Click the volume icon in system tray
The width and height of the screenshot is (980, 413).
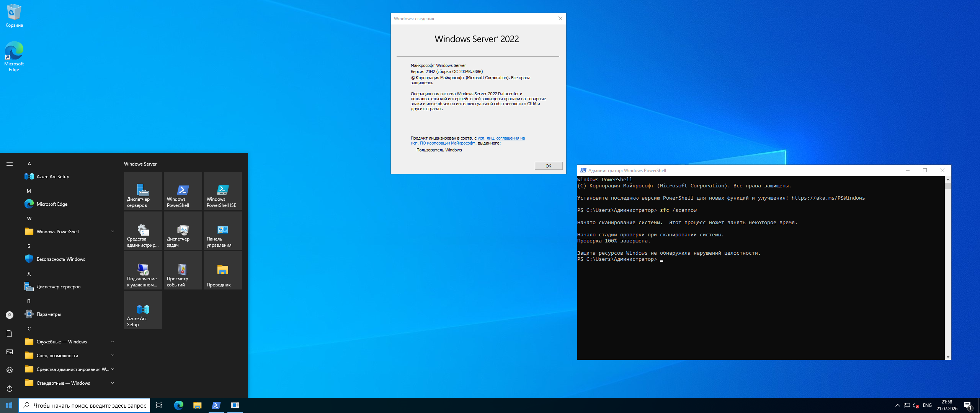(x=916, y=405)
